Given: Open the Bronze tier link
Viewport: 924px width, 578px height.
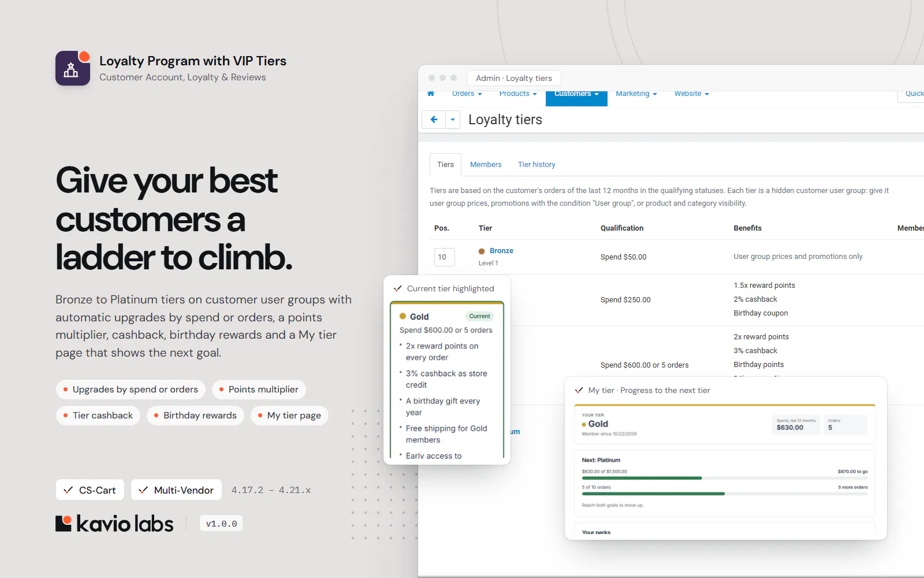Looking at the screenshot, I should tap(501, 251).
